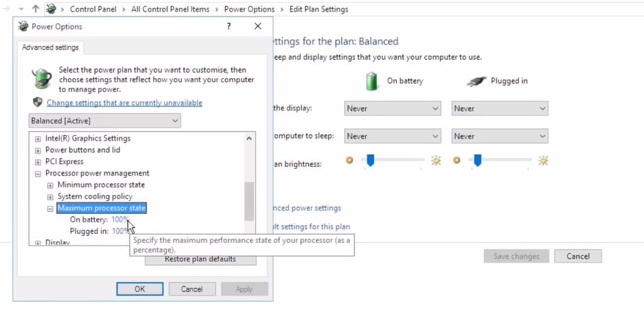The image size is (644, 334).
Task: Click the battery icon in Power Options dialog
Action: pos(42,78)
